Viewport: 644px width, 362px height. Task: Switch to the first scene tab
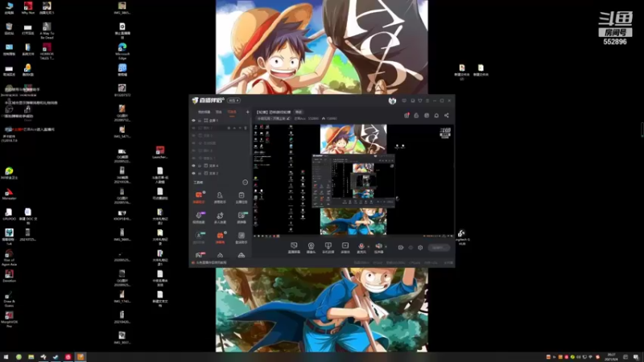(x=204, y=112)
